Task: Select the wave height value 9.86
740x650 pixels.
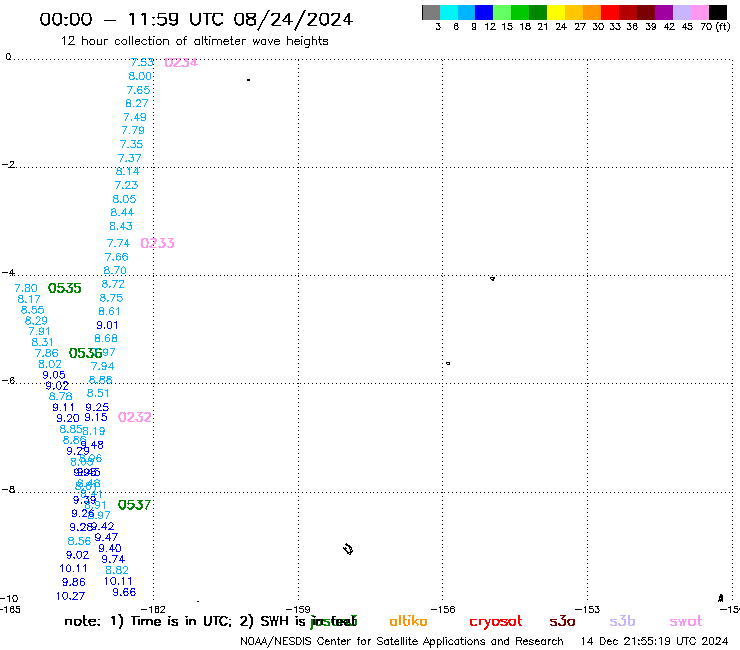Action: click(74, 582)
